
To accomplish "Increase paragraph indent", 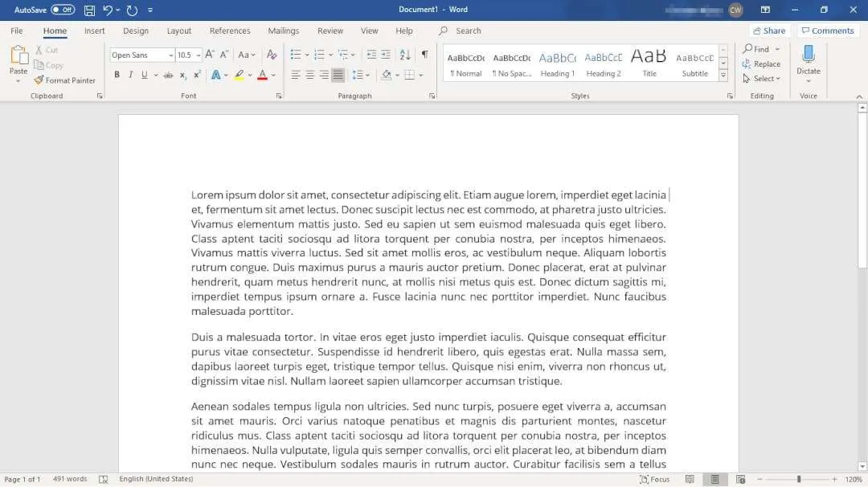I will tap(386, 54).
